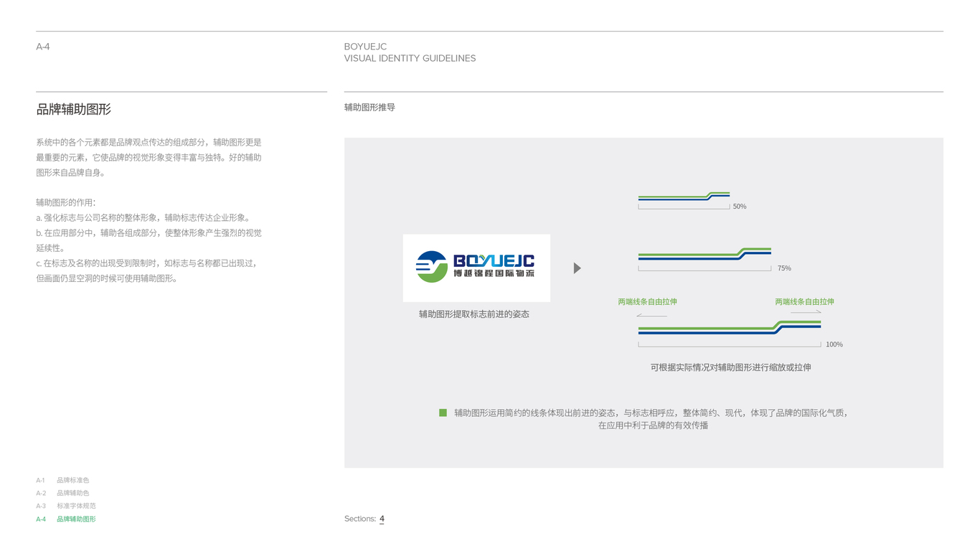Screen dimensions: 980x551
Task: Click paragraph line starting 'a. 强化标志与公司名称'
Action: click(x=143, y=217)
